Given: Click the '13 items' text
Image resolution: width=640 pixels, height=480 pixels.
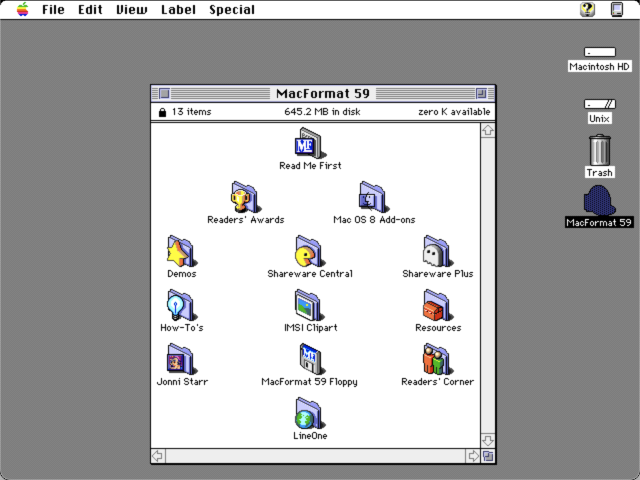Looking at the screenshot, I should click(191, 112).
